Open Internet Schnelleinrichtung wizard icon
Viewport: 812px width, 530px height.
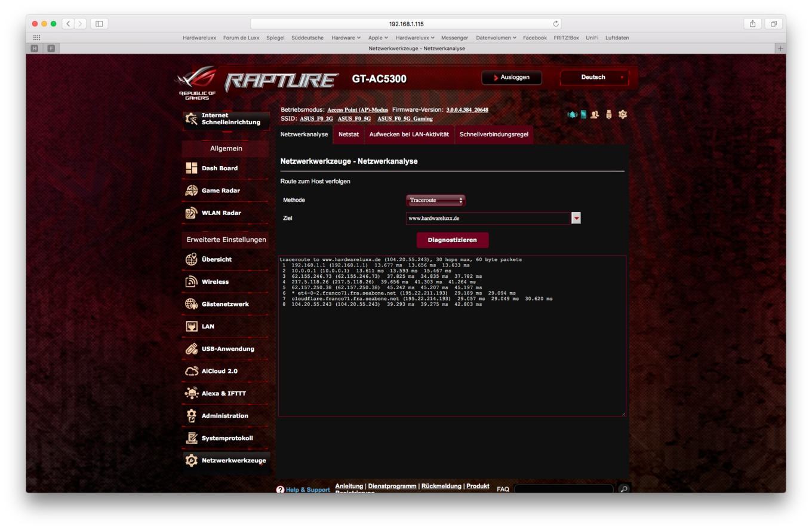[x=192, y=118]
